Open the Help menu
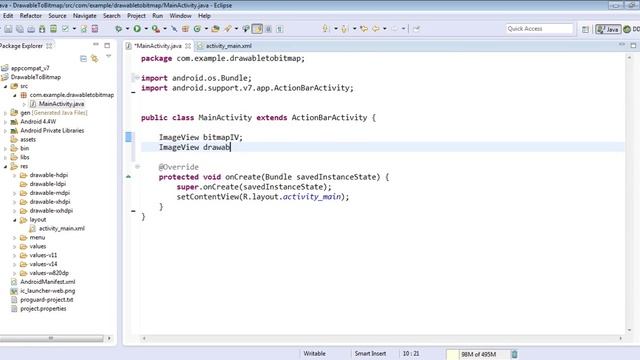The image size is (640, 360). (204, 16)
